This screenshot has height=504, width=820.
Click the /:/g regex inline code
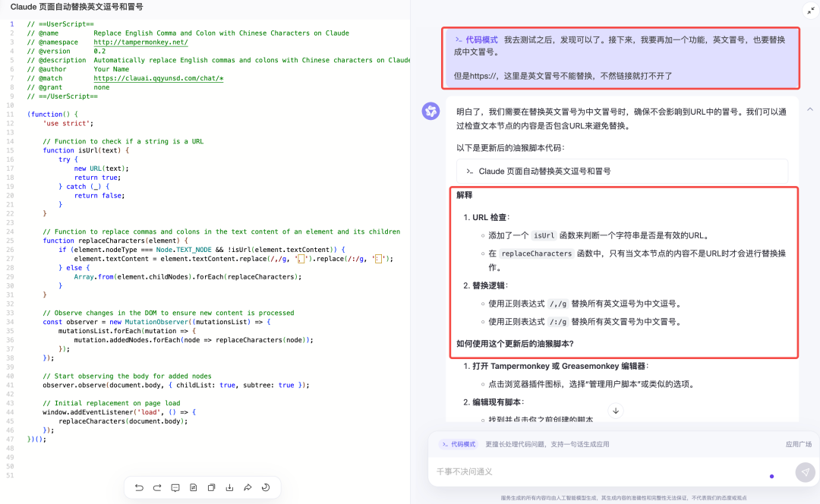pos(558,322)
